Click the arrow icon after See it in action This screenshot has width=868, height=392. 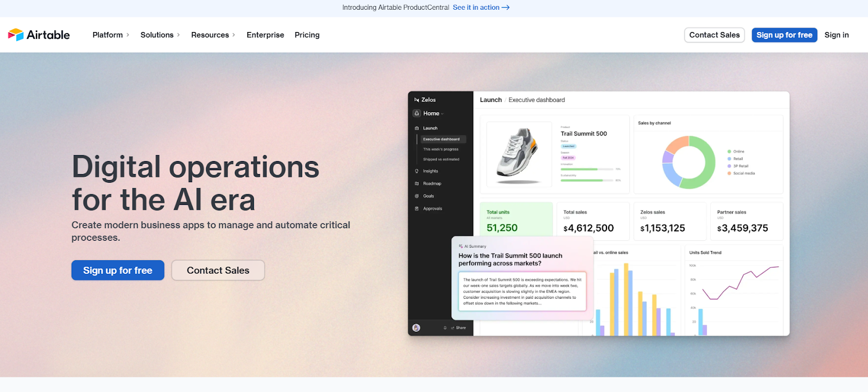click(506, 8)
